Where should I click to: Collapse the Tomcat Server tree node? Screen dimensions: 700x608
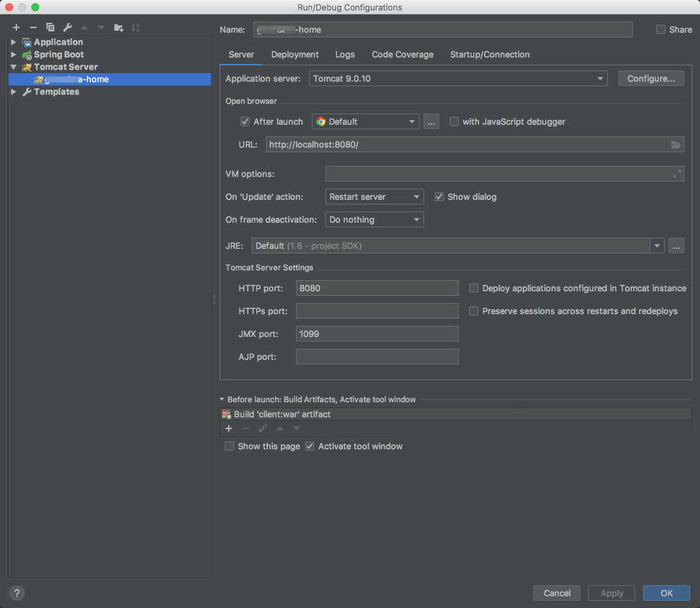point(13,67)
